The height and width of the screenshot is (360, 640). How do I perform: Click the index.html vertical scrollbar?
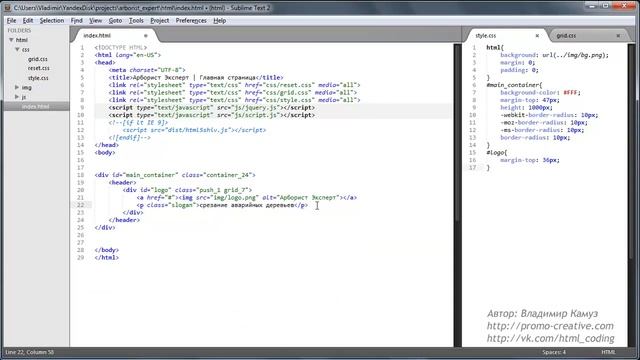click(x=457, y=133)
